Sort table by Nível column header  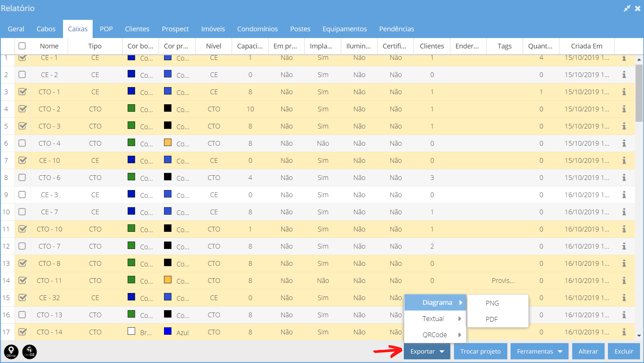pos(214,46)
